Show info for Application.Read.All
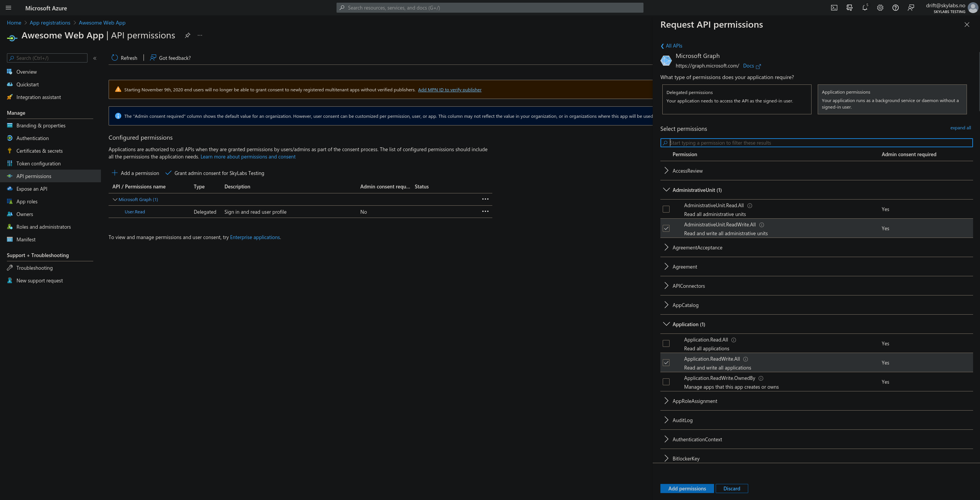 tap(734, 340)
